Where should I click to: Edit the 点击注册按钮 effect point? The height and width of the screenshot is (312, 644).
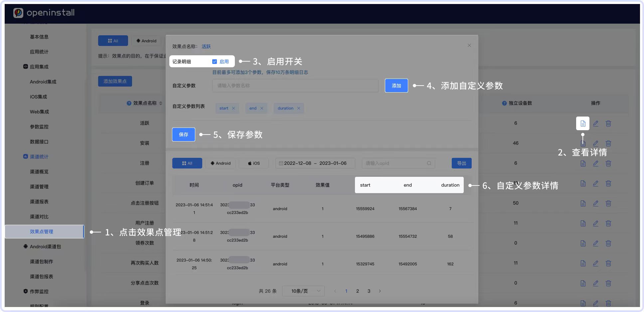595,203
